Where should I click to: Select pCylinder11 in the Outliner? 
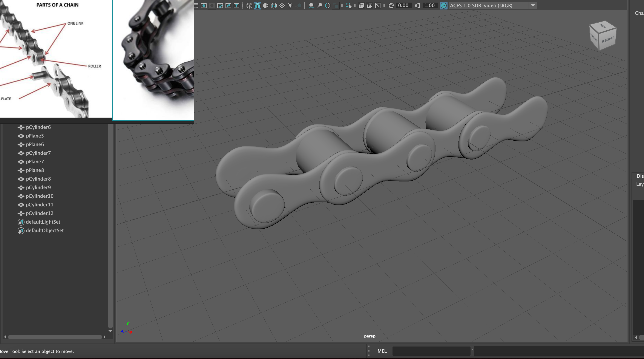(x=40, y=205)
